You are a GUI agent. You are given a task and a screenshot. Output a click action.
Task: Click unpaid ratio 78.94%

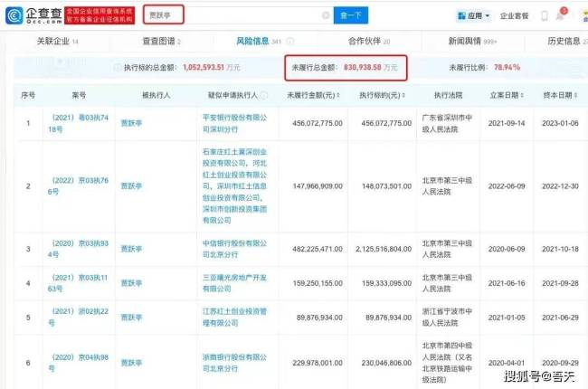[x=507, y=68]
